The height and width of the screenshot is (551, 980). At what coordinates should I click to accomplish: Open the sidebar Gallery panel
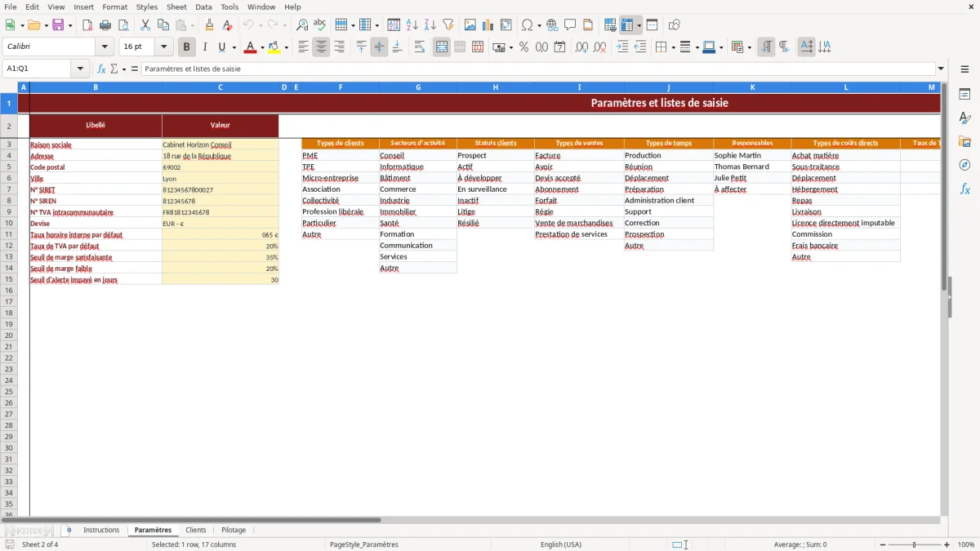point(964,142)
